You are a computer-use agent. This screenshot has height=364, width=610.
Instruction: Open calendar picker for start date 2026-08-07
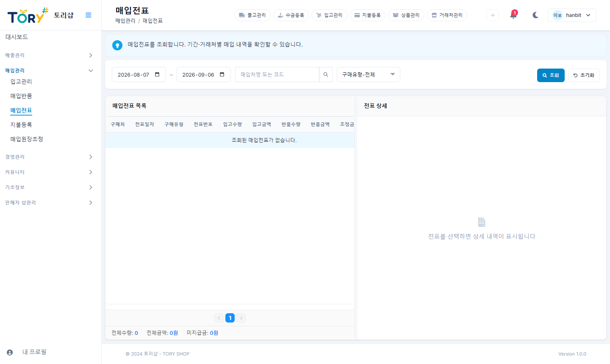(x=157, y=74)
